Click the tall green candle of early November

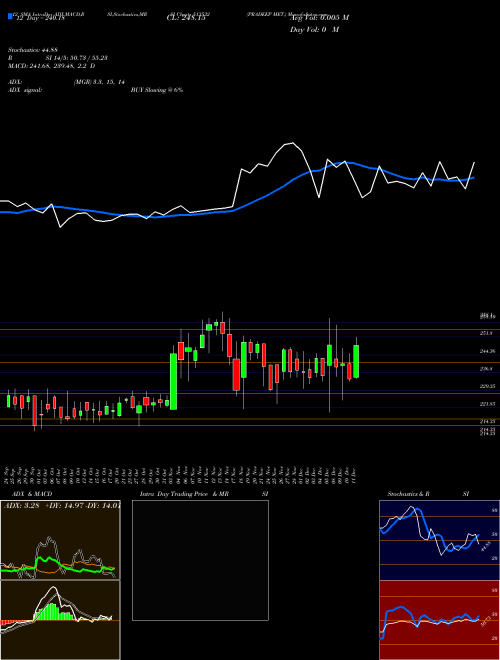[x=173, y=381]
